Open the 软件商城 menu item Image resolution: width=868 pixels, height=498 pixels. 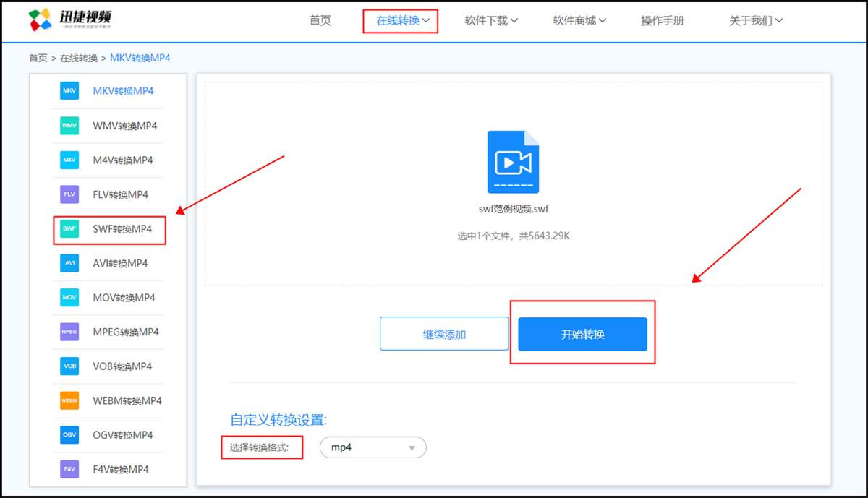click(x=579, y=20)
